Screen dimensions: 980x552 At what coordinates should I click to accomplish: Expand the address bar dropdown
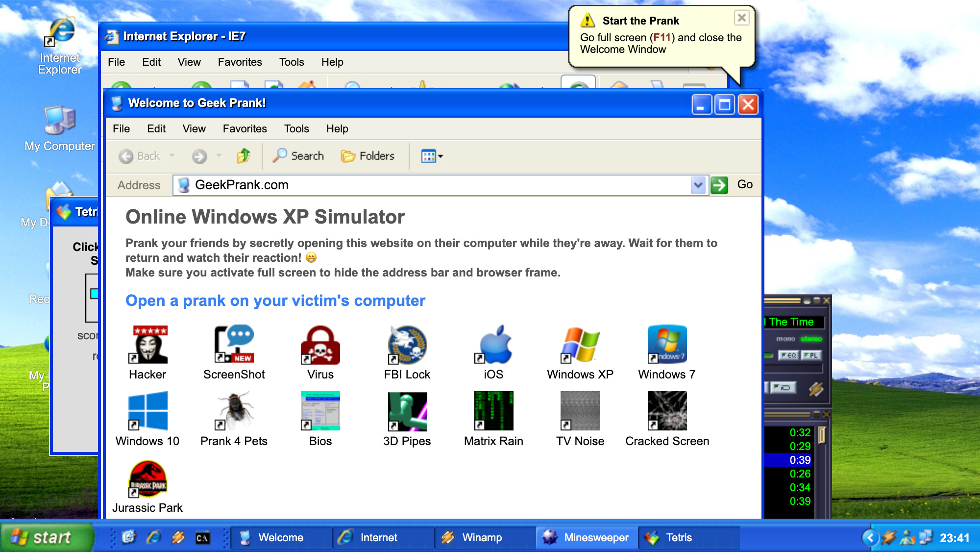(698, 185)
